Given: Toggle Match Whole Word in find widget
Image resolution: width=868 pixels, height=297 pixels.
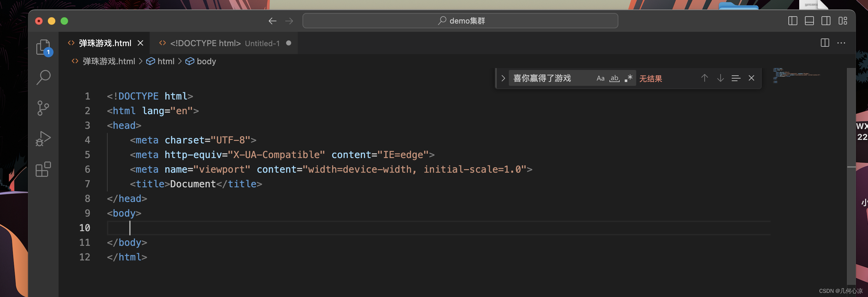Looking at the screenshot, I should [x=614, y=78].
